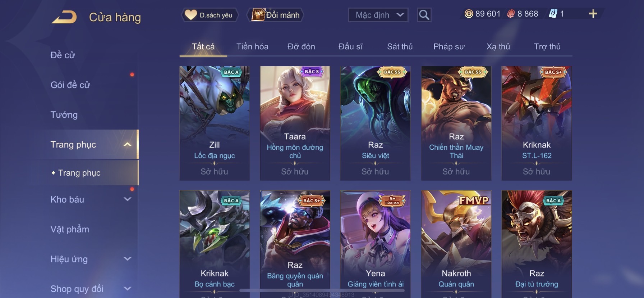Switch to the Sát thủ tab
Viewport: 644px width, 298px height.
[400, 46]
